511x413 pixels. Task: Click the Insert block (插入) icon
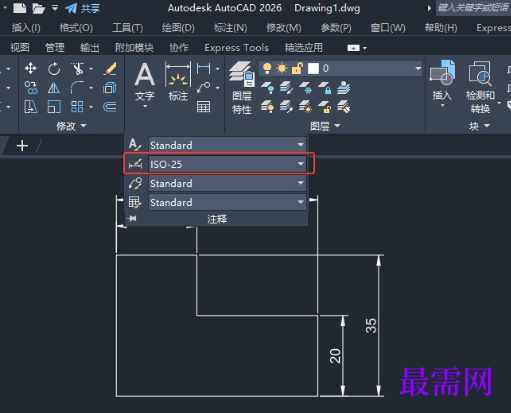[x=442, y=80]
